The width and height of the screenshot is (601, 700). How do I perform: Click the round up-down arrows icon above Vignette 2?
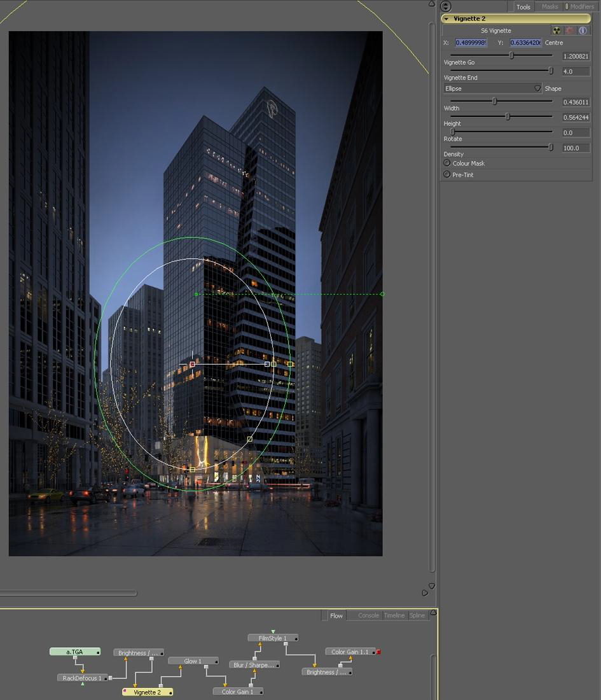click(446, 6)
